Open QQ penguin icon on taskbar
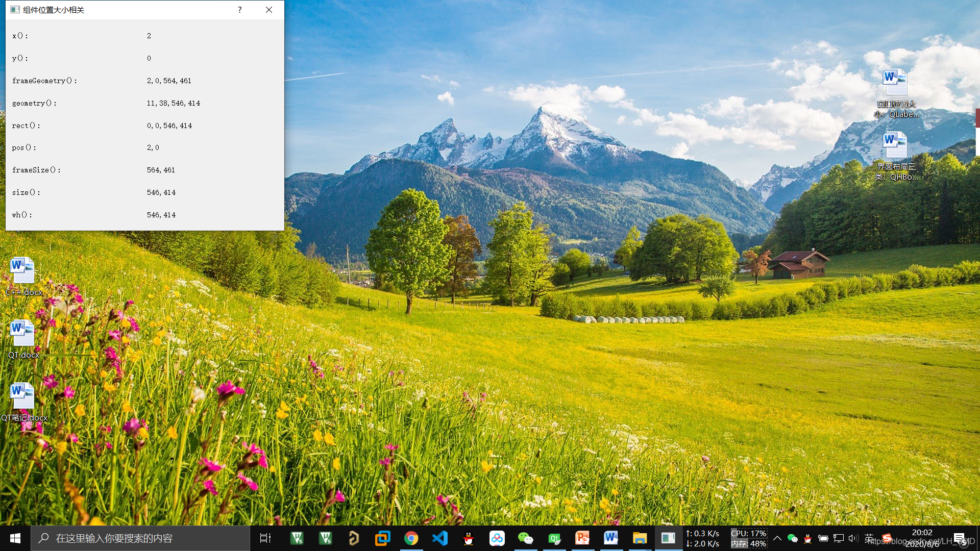 (468, 538)
